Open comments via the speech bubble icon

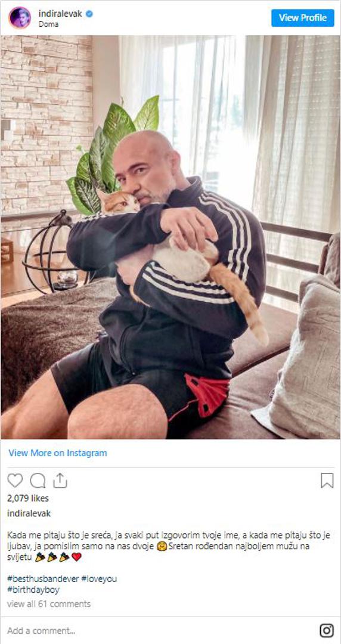[x=38, y=480]
